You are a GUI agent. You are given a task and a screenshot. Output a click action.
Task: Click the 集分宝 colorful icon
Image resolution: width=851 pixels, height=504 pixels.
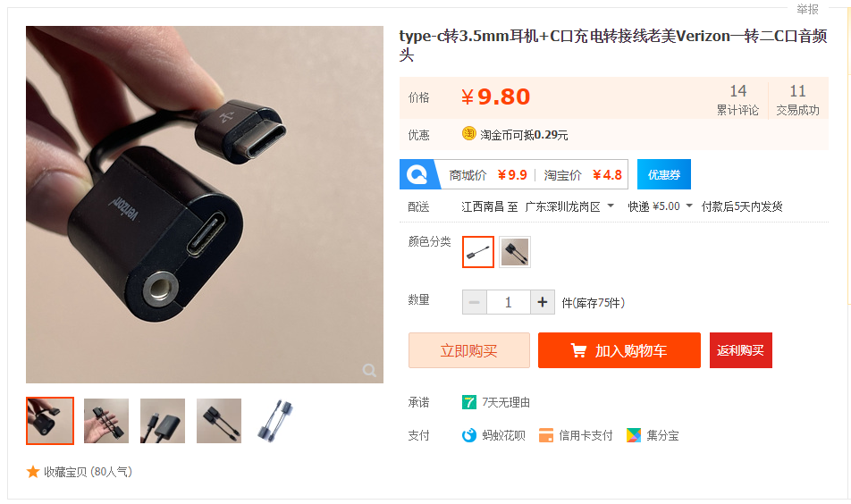(x=634, y=435)
